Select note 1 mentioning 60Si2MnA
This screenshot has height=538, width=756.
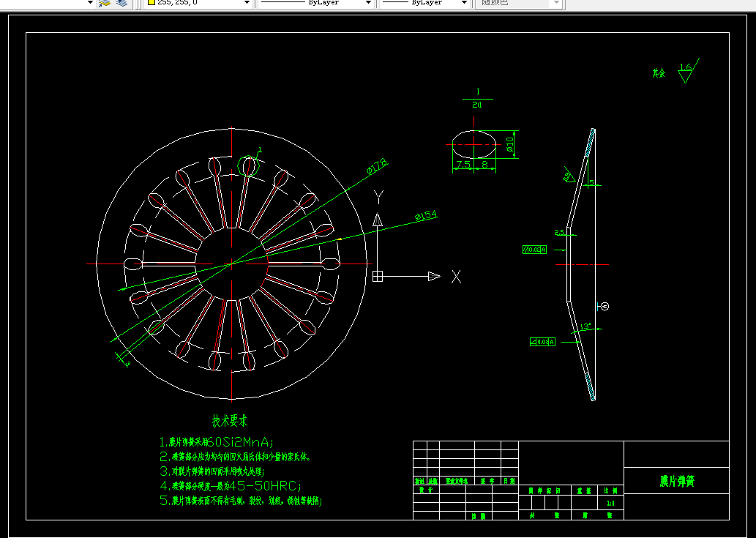coord(217,441)
